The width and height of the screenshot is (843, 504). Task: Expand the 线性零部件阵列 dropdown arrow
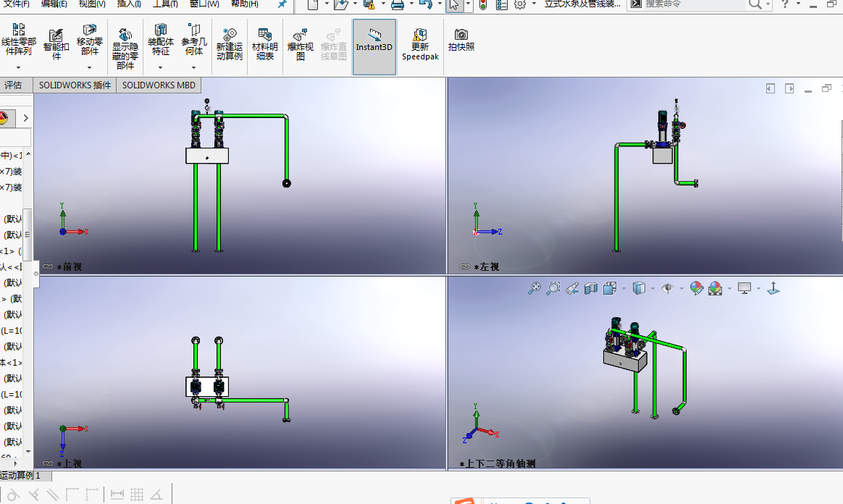[18, 67]
